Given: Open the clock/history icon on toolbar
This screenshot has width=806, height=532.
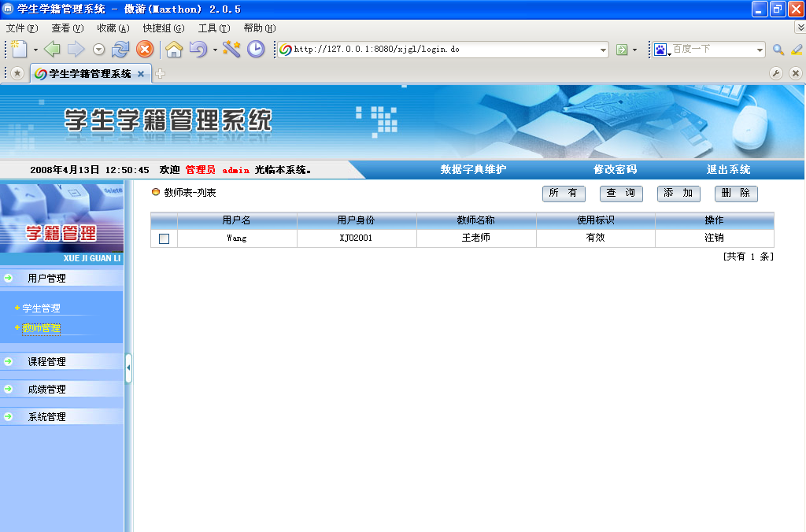Looking at the screenshot, I should tap(254, 49).
